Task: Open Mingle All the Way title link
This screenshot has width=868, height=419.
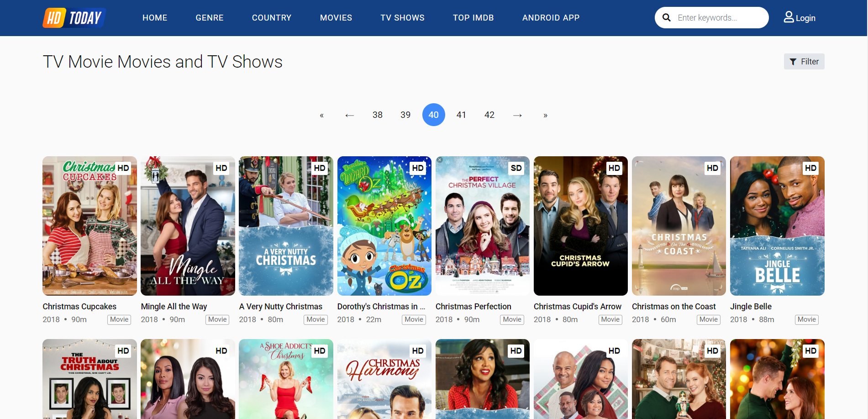Action: tap(174, 307)
